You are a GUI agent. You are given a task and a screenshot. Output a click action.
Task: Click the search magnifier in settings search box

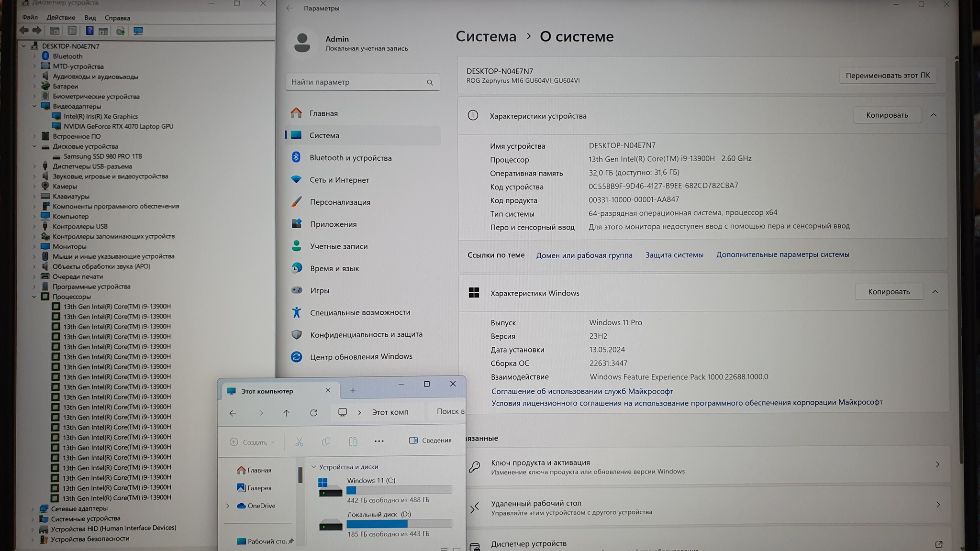click(430, 83)
